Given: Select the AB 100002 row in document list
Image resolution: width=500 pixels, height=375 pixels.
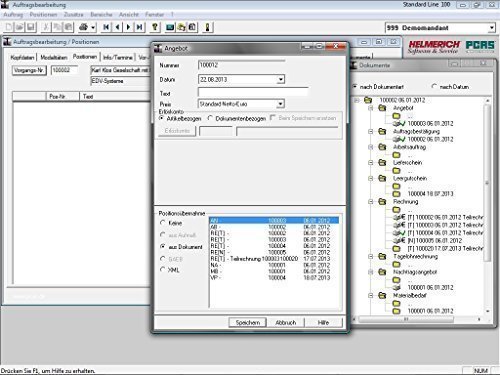Looking at the screenshot, I should pos(274,227).
